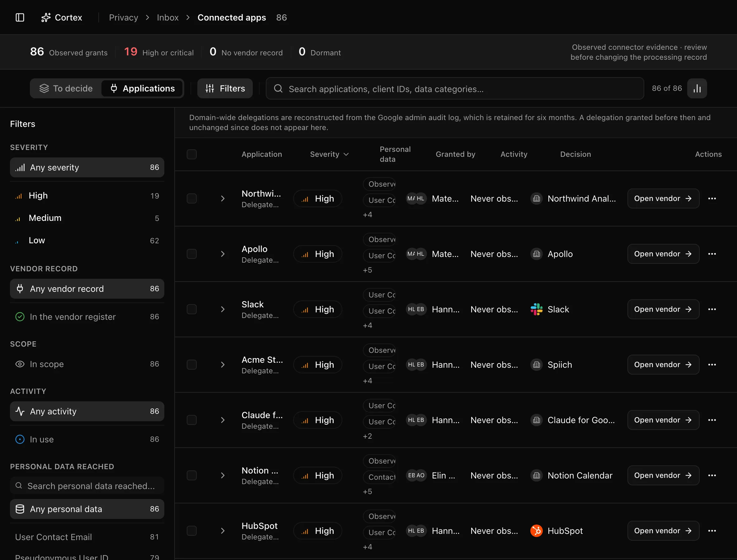Click EB AO avatars in Notion row
This screenshot has height=560, width=737.
click(x=416, y=475)
